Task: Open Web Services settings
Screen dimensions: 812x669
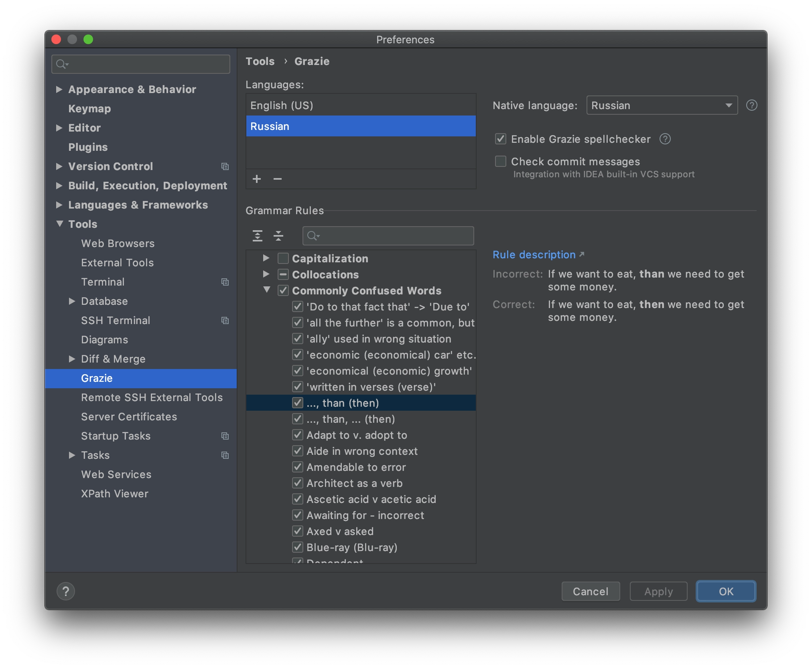Action: [x=116, y=474]
